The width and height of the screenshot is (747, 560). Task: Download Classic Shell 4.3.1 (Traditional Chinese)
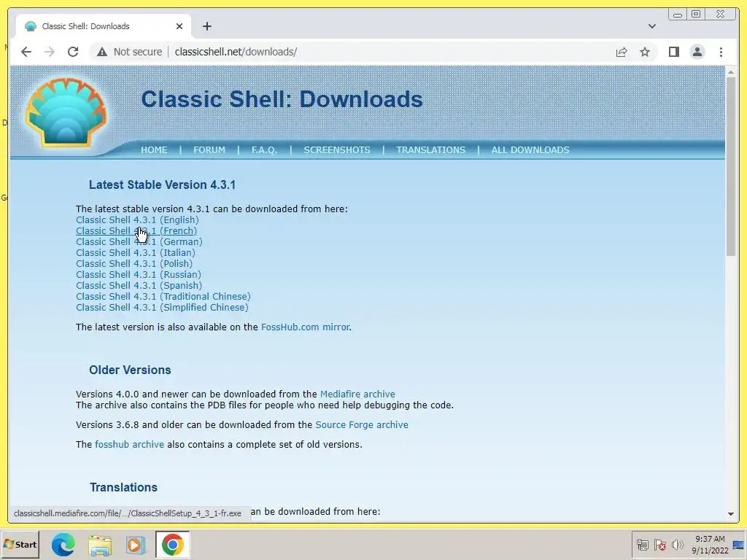[x=163, y=297]
